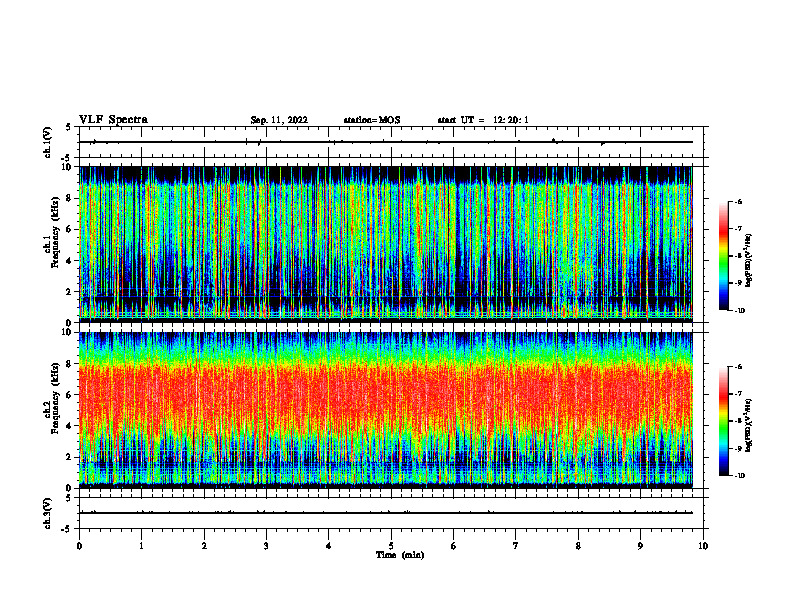Image resolution: width=792 pixels, height=612 pixels.
Task: Click the ch.1 frequency axis "8" tick label
Action: click(71, 198)
